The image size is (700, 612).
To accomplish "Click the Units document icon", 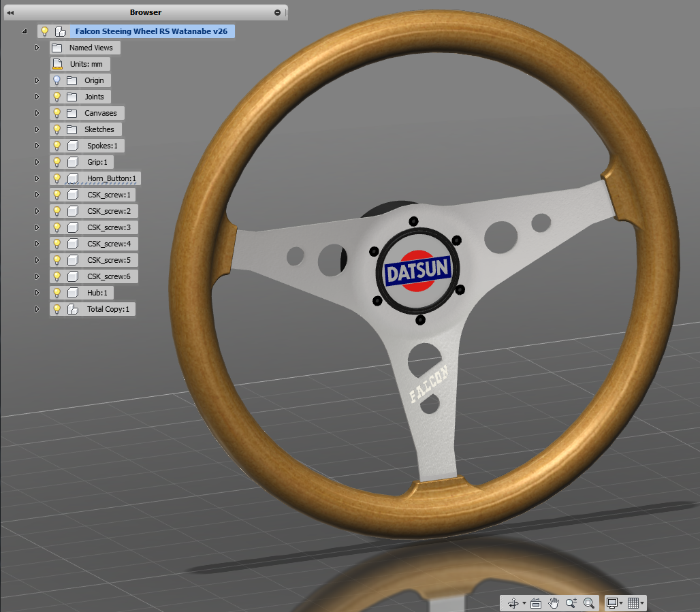I will coord(58,64).
